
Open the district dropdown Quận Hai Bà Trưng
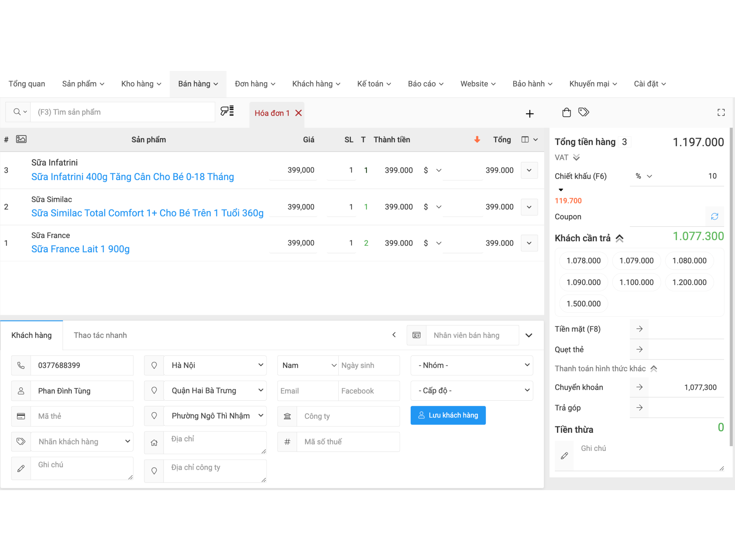[215, 390]
